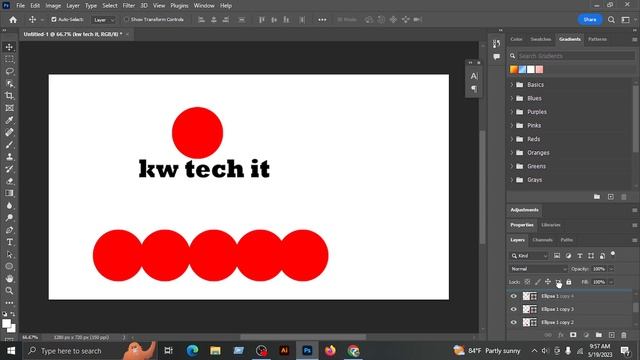640x360 pixels.
Task: Select the Lasso tool
Action: coord(9,71)
